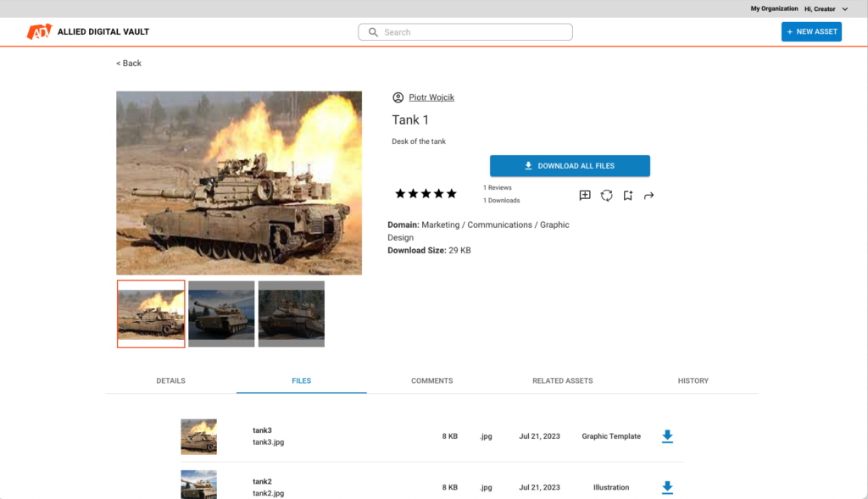Download the tank2.jpg file

[x=667, y=487]
